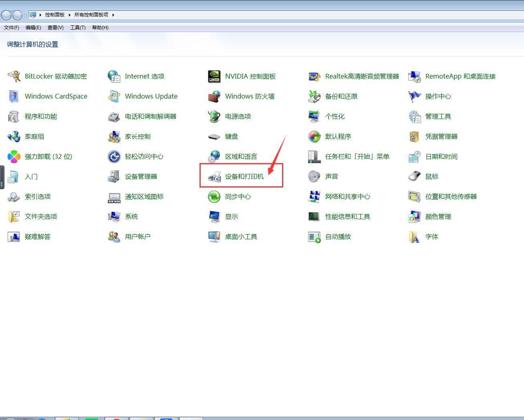Click the Windows CardSpace icon
This screenshot has width=524, height=420.
point(14,96)
